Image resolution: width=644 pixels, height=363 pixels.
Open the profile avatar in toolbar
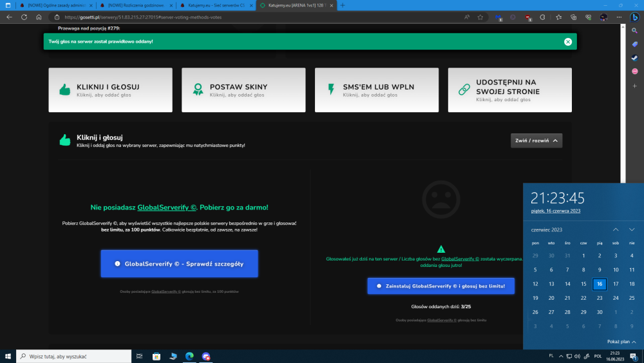(603, 17)
